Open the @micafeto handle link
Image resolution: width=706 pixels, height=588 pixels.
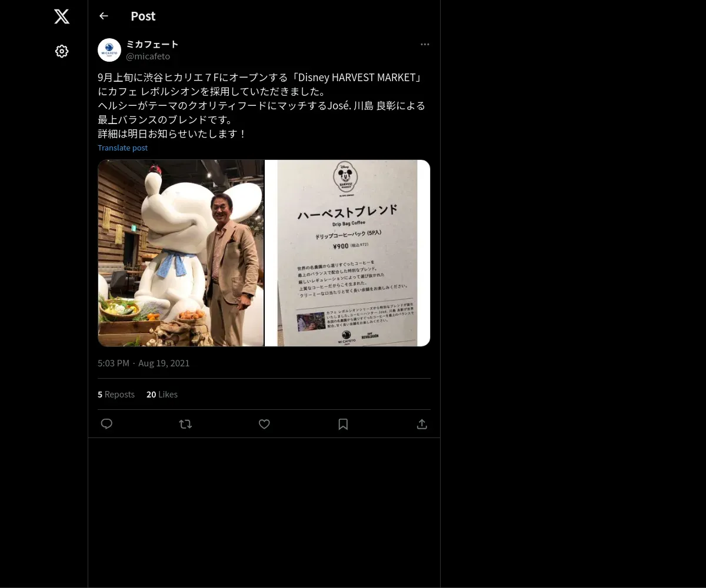coord(148,56)
